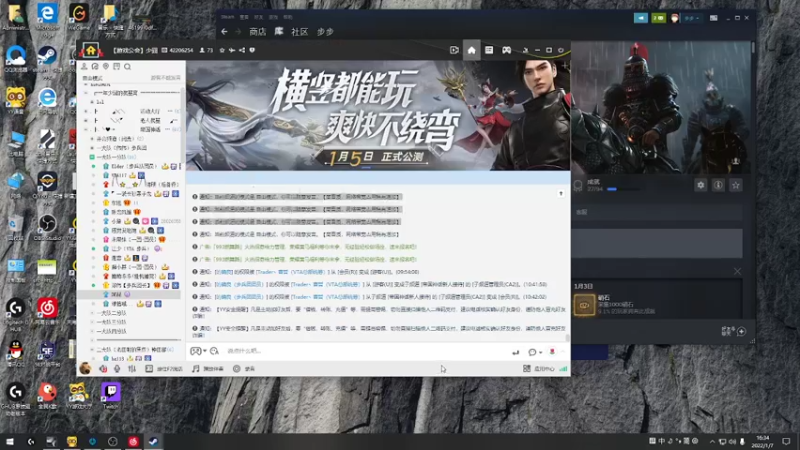
Task: Switch to the YY gamepad tab icon
Action: [506, 50]
